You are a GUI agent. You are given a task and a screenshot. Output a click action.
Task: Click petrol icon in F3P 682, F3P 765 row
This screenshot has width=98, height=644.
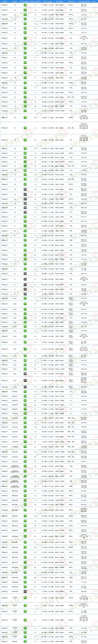[25, 184]
